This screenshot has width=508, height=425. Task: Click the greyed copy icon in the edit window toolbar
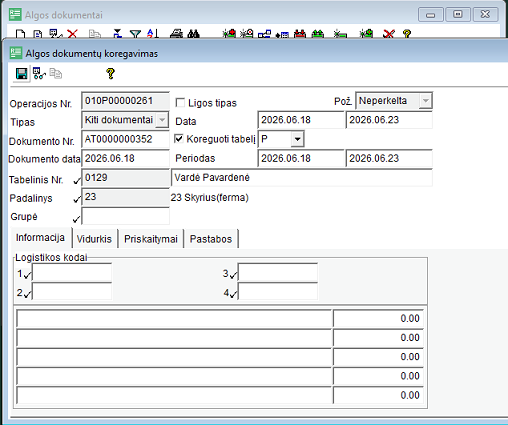56,73
